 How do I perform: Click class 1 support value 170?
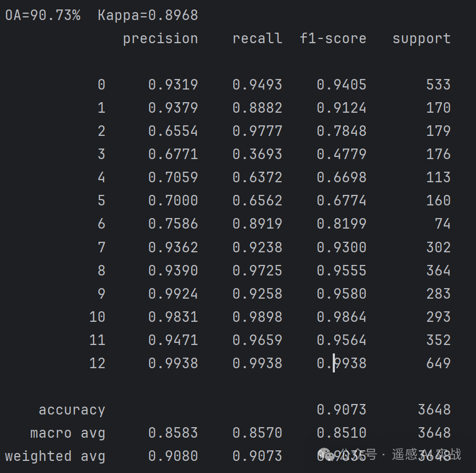point(439,108)
